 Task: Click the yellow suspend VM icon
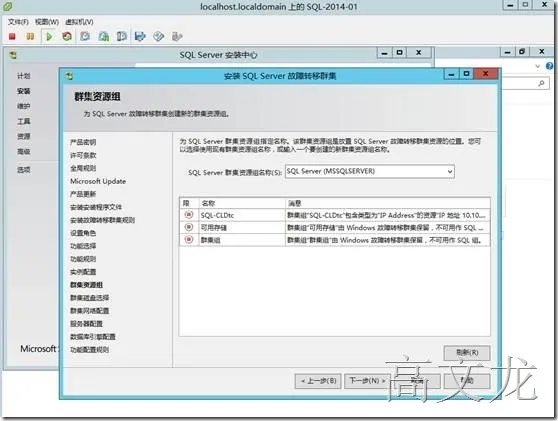(30, 36)
